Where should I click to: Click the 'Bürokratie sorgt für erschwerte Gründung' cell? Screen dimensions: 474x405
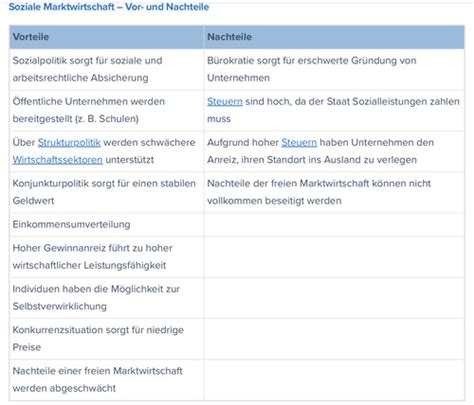[334, 69]
